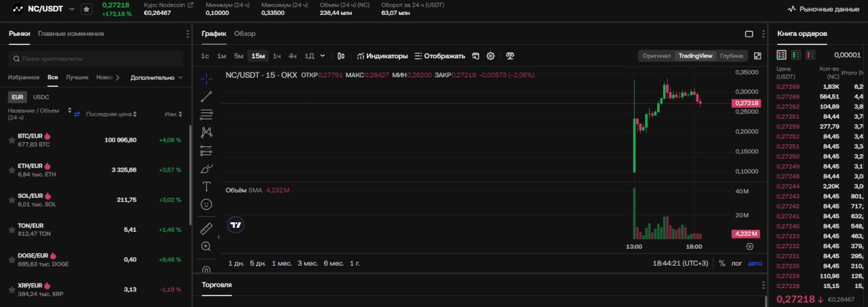Toggle auto scale авто
This screenshot has width=868, height=307.
pyautogui.click(x=755, y=263)
